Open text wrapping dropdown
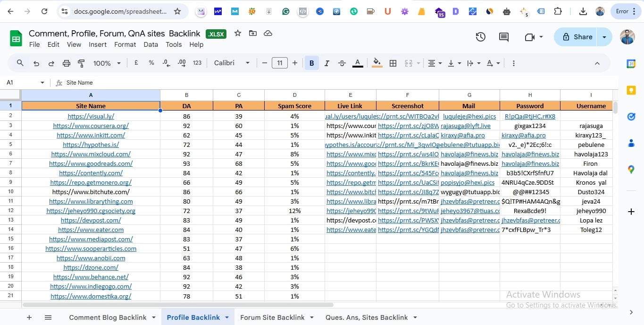Viewport: 644px width, 325px height. click(x=473, y=63)
